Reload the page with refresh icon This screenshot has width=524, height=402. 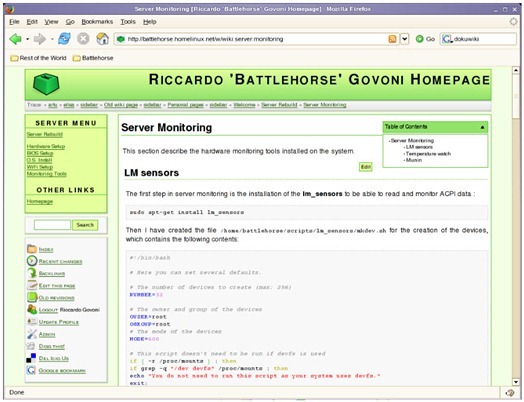pos(64,39)
